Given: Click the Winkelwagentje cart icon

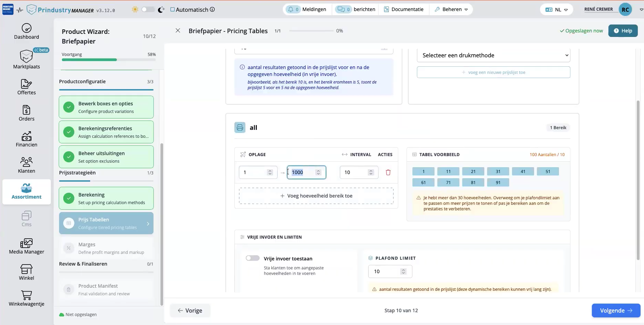Looking at the screenshot, I should tap(26, 298).
